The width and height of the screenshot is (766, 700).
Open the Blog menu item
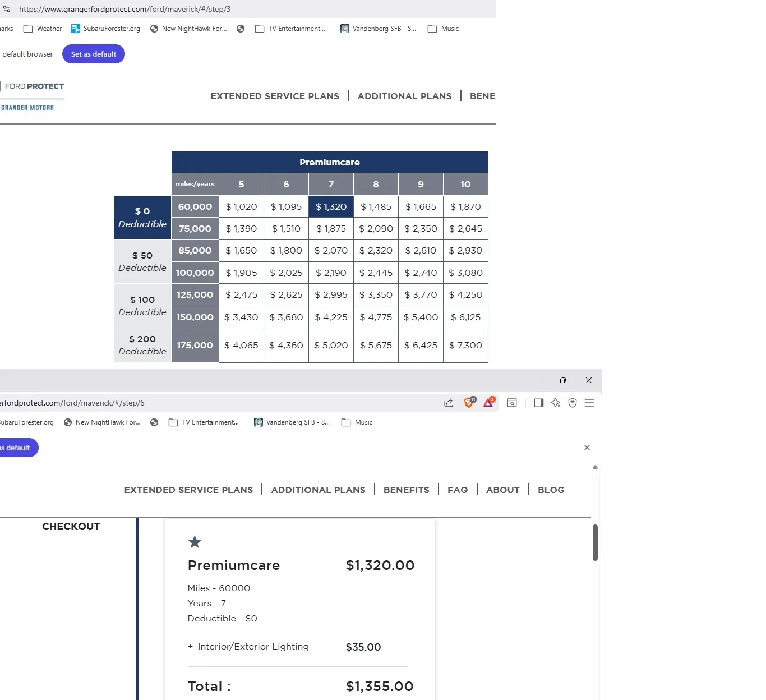click(x=551, y=490)
